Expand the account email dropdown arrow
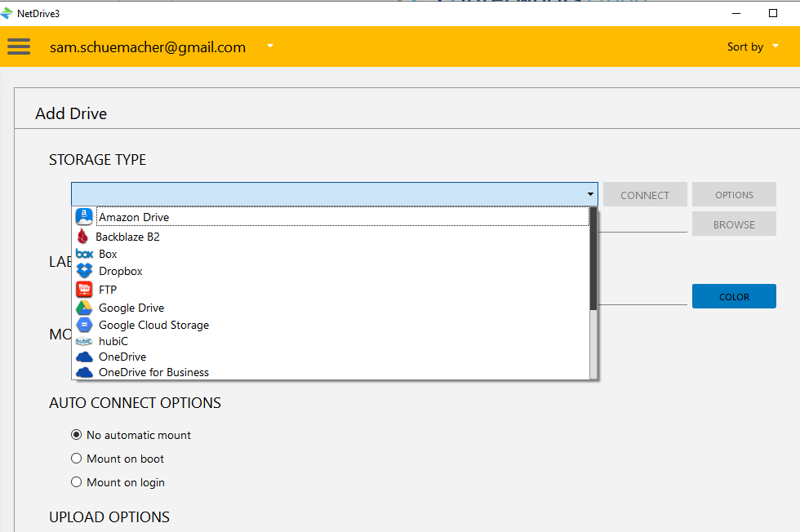800x532 pixels. (270, 46)
